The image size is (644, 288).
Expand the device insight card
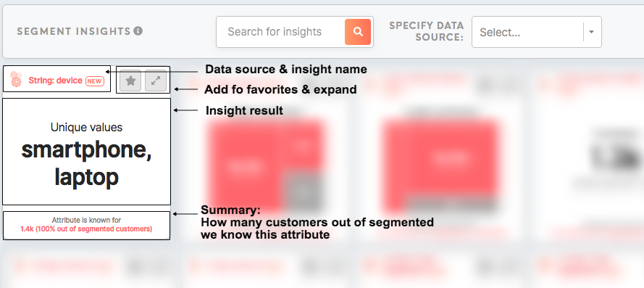[156, 81]
